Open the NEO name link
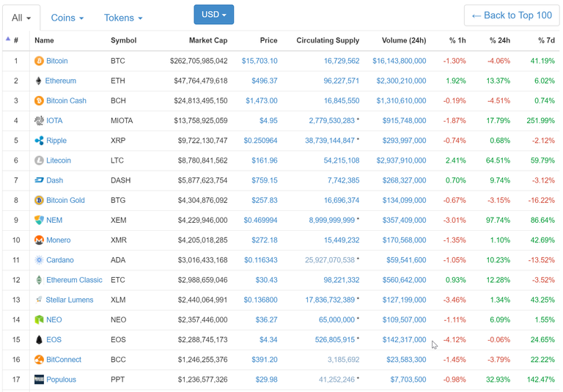 [x=54, y=320]
